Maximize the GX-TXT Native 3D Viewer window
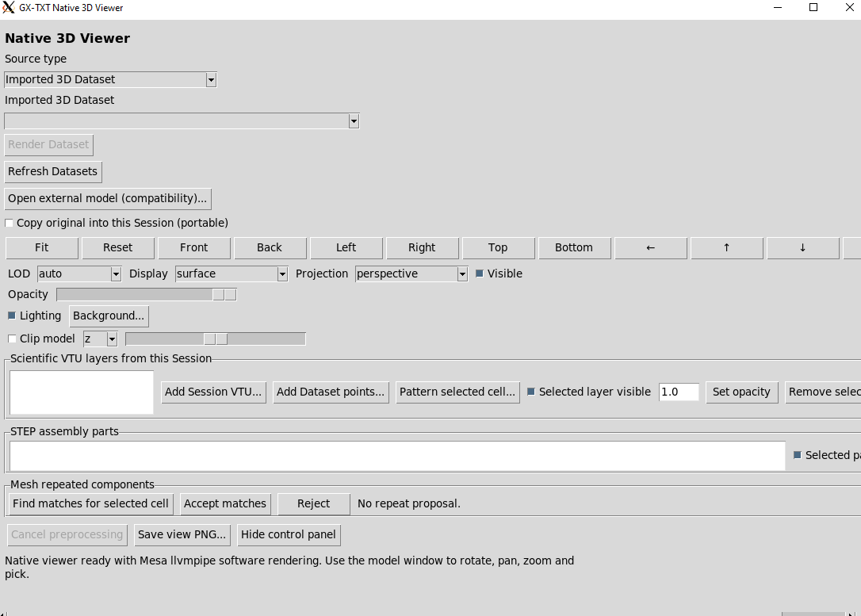The width and height of the screenshot is (861, 616). tap(813, 8)
